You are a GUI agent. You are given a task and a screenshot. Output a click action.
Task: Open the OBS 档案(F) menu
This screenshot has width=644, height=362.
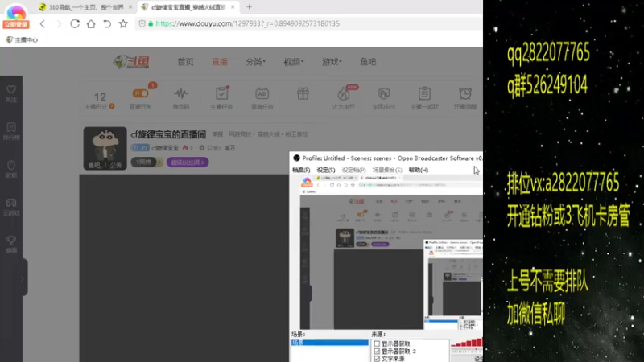point(301,170)
